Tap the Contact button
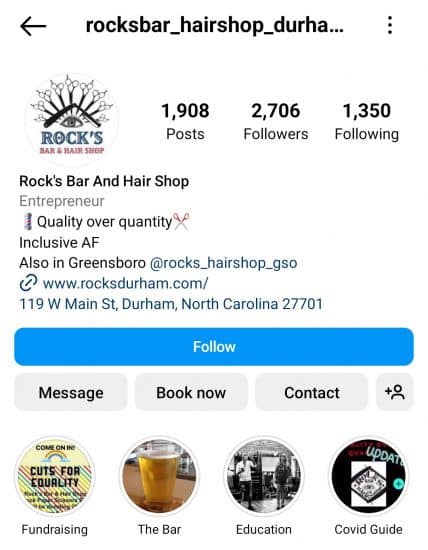This screenshot has height=550, width=428. (312, 392)
